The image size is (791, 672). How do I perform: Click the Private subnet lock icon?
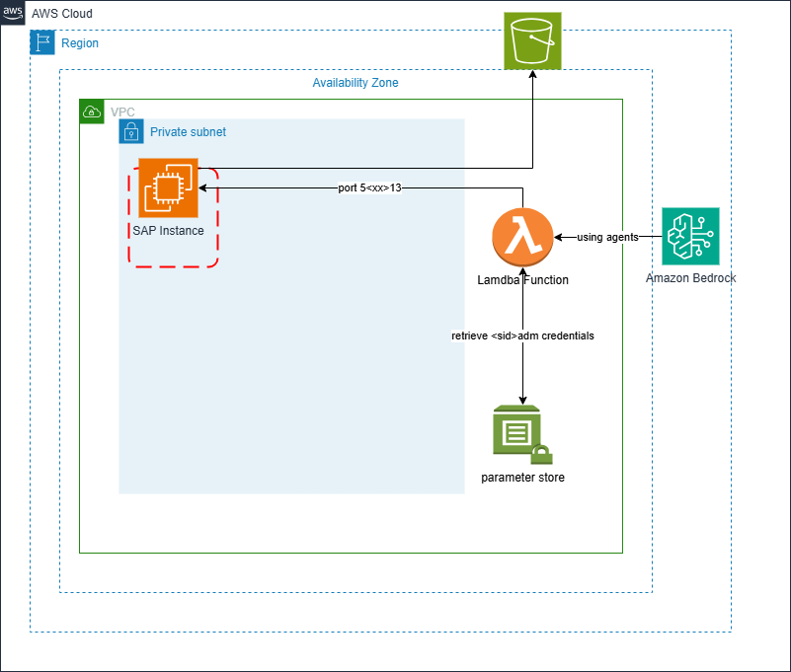(131, 131)
